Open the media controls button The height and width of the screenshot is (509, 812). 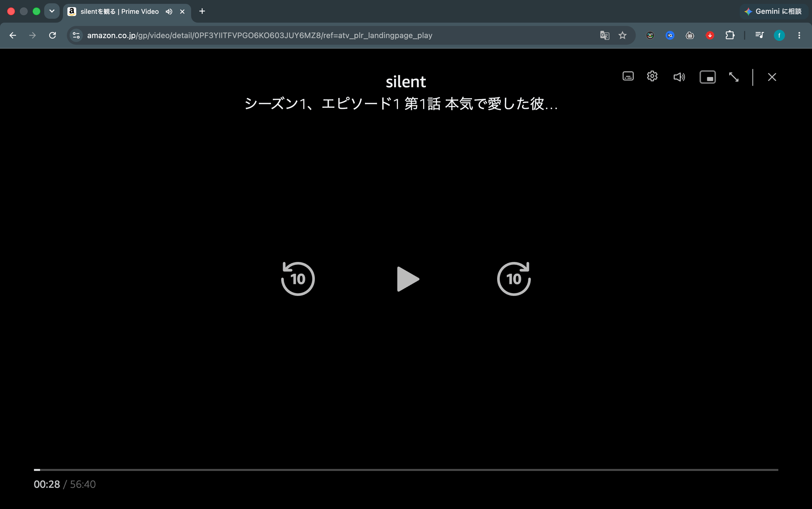(759, 35)
